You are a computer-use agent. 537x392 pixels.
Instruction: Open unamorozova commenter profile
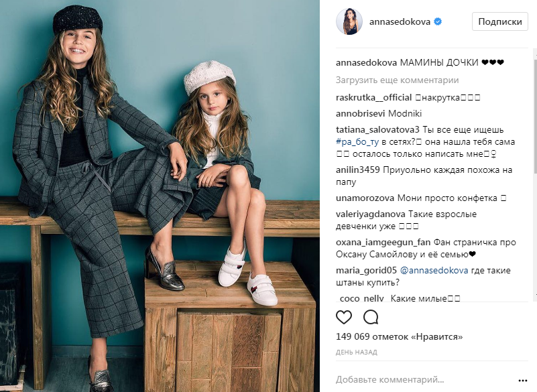click(365, 198)
